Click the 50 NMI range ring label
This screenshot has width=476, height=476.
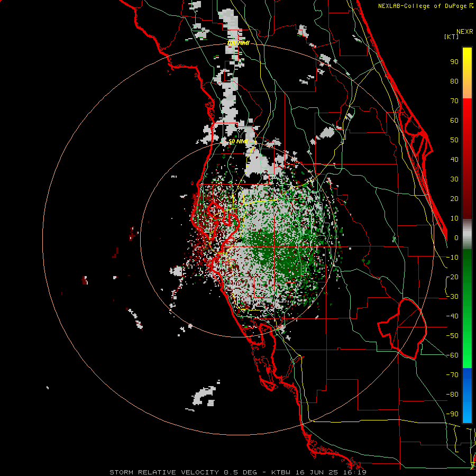tap(238, 141)
